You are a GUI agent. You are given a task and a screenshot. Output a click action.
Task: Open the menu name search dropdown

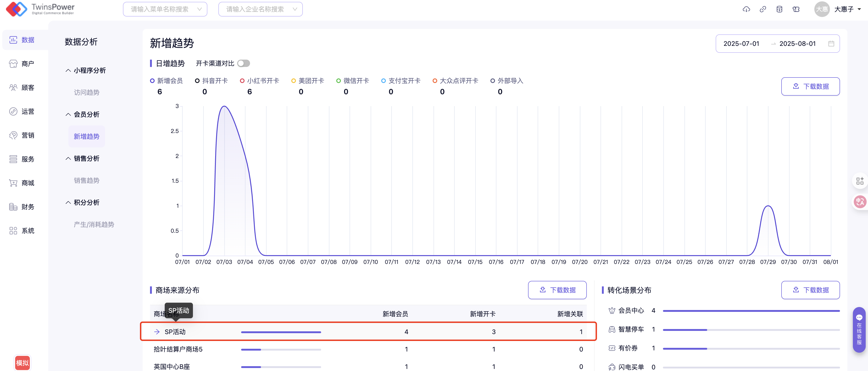pyautogui.click(x=165, y=9)
